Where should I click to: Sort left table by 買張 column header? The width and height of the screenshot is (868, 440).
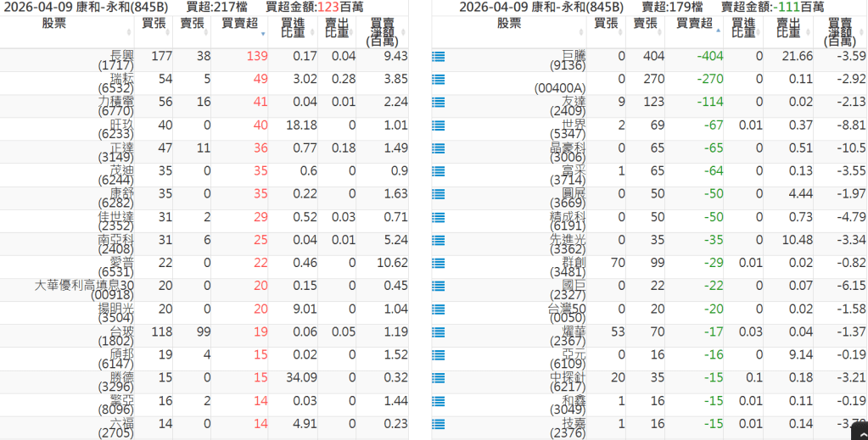154,23
